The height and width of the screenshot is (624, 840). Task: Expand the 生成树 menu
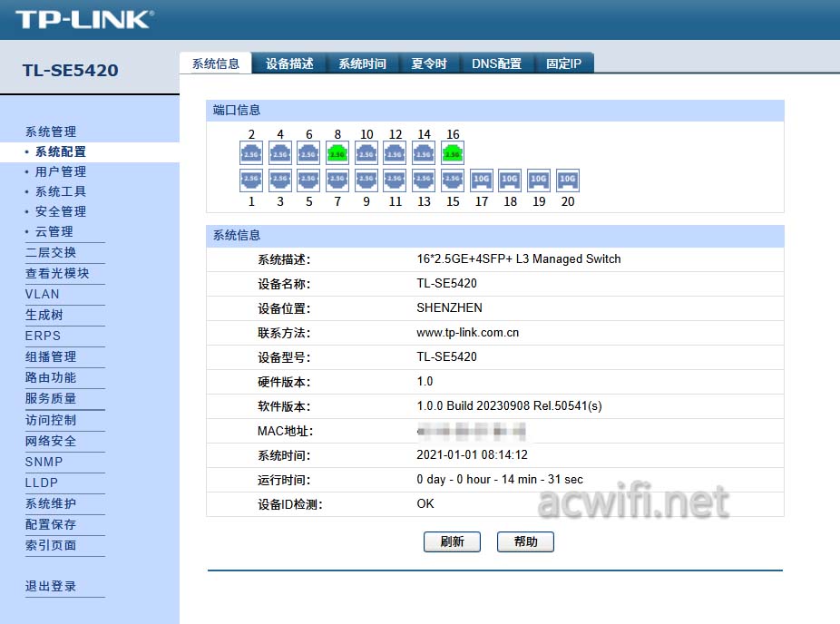click(x=44, y=315)
